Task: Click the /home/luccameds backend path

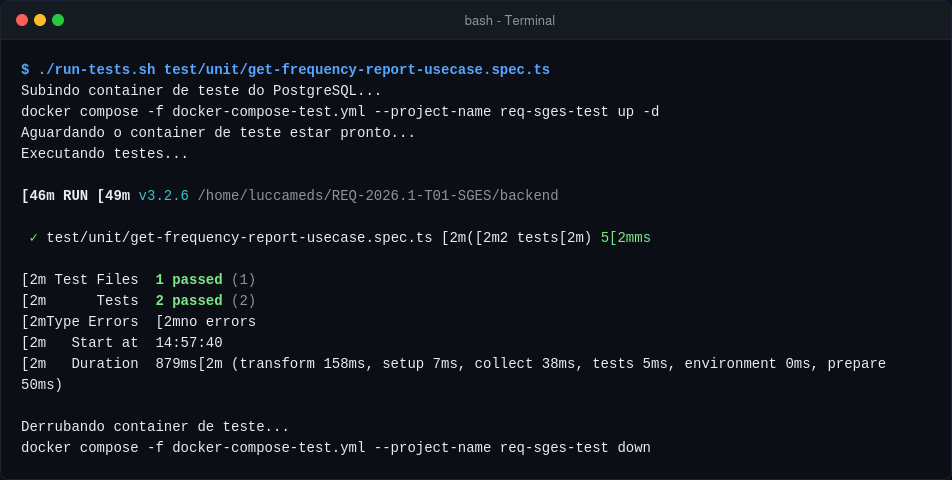Action: coord(378,196)
